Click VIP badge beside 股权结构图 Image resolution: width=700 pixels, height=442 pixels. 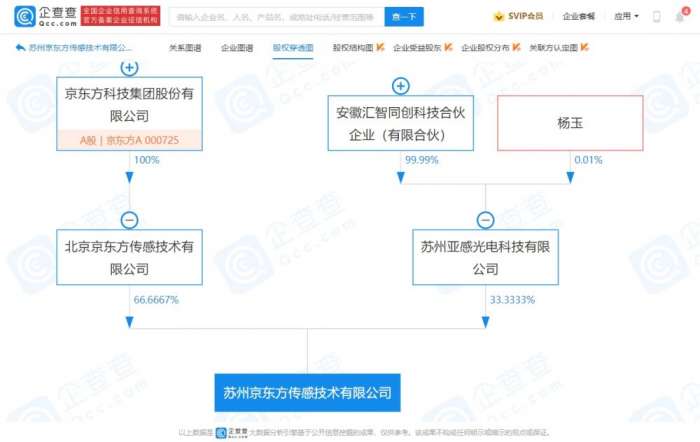pos(380,47)
